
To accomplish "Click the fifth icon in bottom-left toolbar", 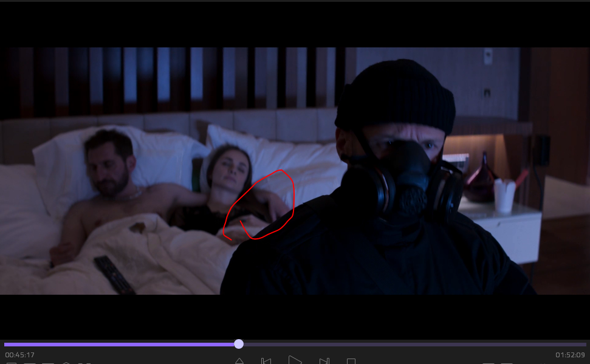I will pyautogui.click(x=85, y=363).
